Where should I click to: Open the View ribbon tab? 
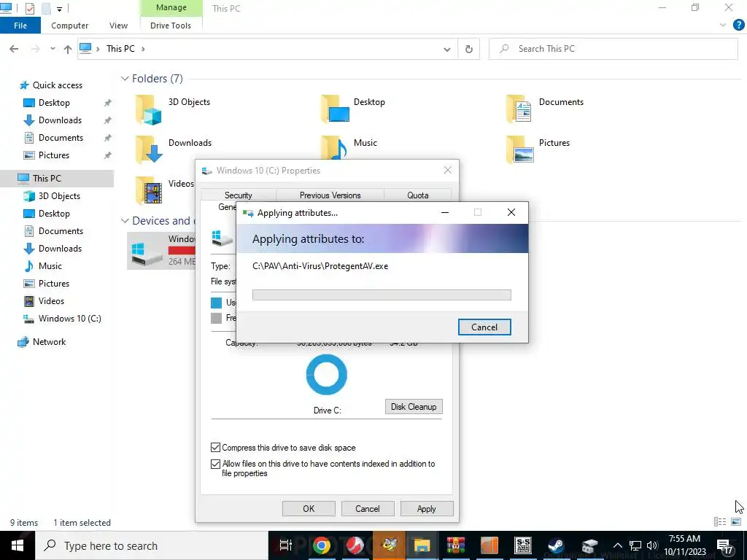[118, 26]
